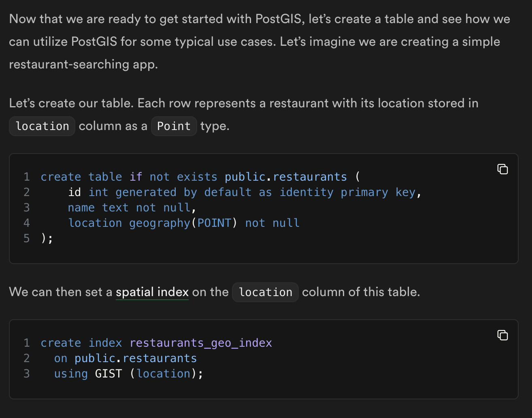Select the restaurants_geo_index identifier
Screen dimensions: 532x418
[x=201, y=343]
